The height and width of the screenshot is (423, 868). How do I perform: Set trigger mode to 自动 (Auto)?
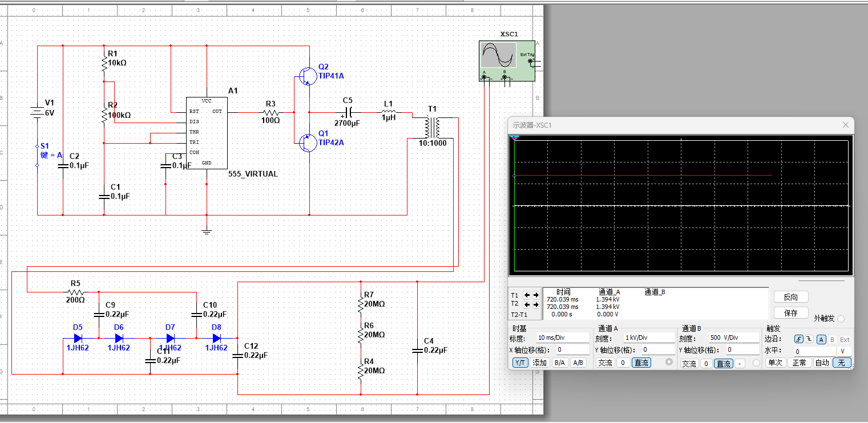[822, 363]
